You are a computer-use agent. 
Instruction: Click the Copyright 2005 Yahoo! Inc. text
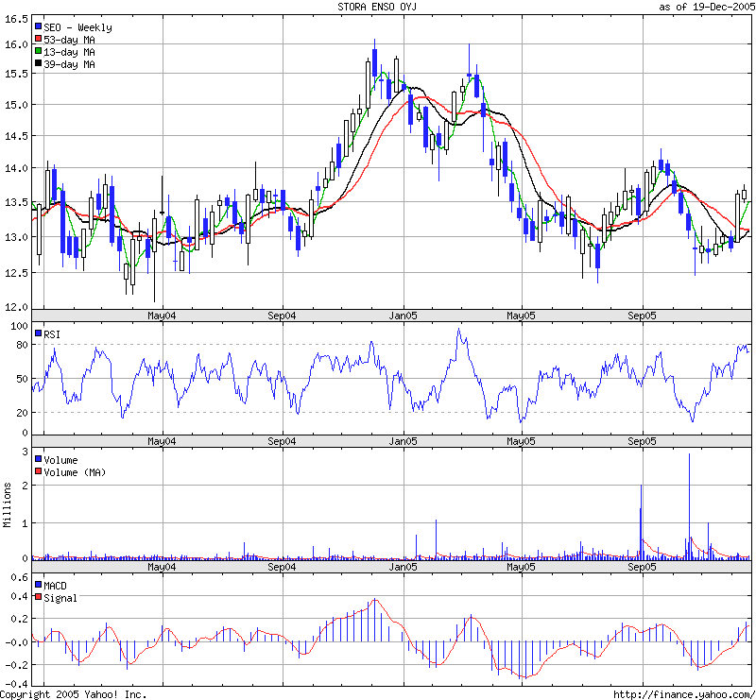pos(74,694)
